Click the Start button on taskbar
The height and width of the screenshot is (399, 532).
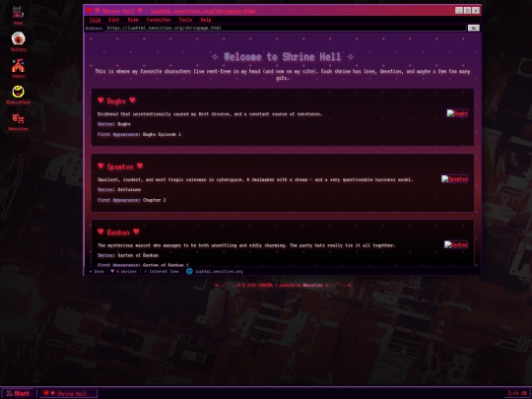pyautogui.click(x=18, y=393)
